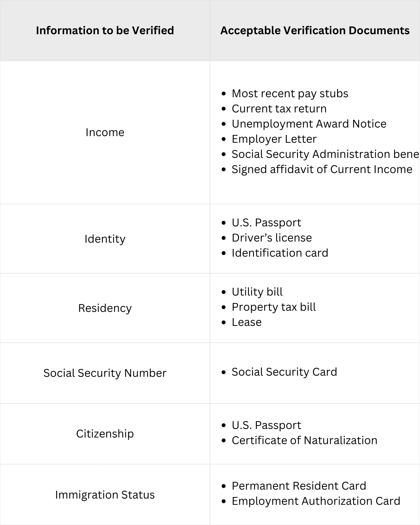The height and width of the screenshot is (525, 420).
Task: Click 'Most recent pay stubs' item
Action: pyautogui.click(x=290, y=94)
